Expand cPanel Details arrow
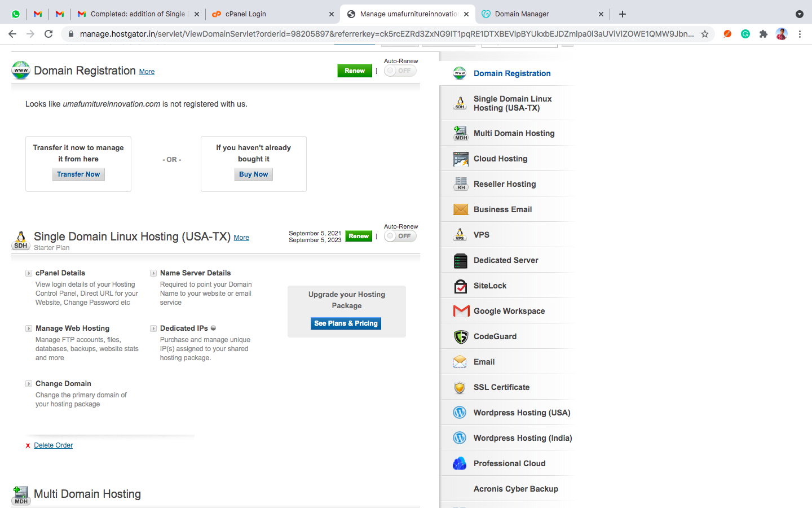Image resolution: width=812 pixels, height=508 pixels. click(29, 273)
